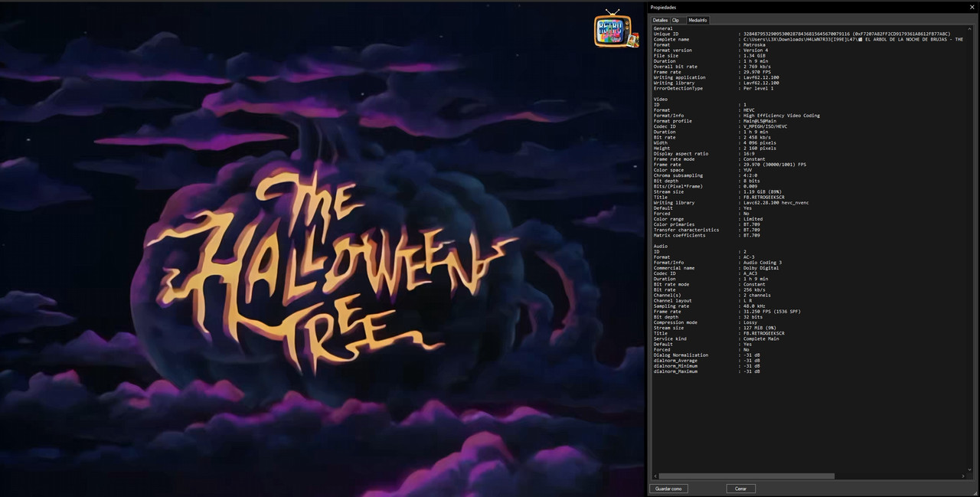The image size is (980, 497).
Task: Click the 8 bits depth value
Action: (x=751, y=181)
